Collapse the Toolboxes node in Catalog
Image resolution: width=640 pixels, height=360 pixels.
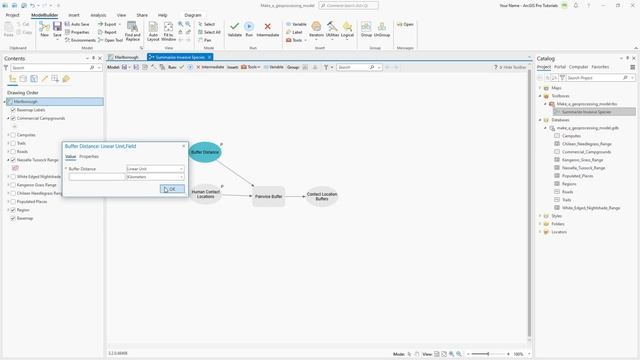point(540,96)
